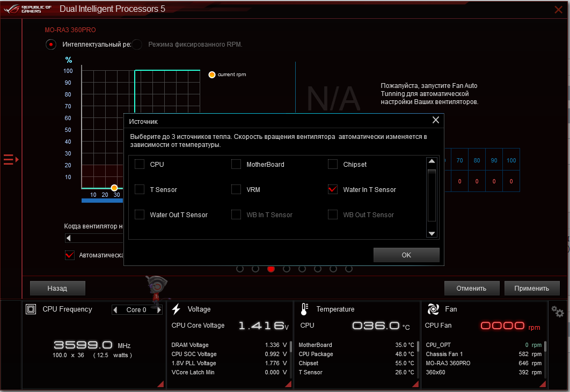Open the settings gears icon
Image resolution: width=570 pixels, height=392 pixels.
click(x=557, y=312)
